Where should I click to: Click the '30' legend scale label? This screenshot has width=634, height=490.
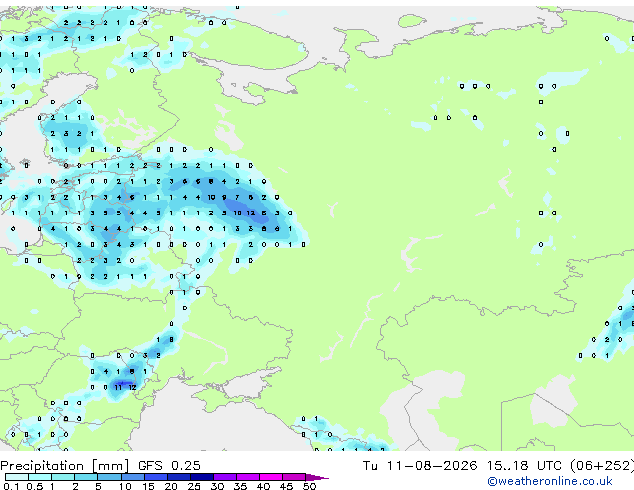pos(217,486)
